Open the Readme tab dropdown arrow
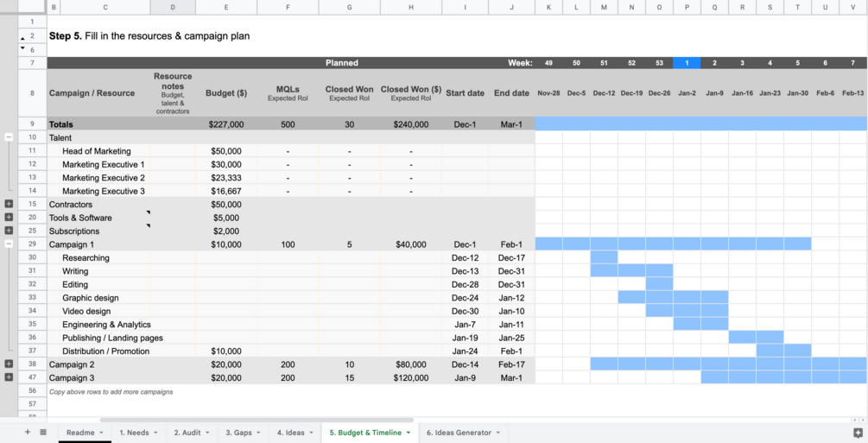The width and height of the screenshot is (868, 443). pos(101,433)
